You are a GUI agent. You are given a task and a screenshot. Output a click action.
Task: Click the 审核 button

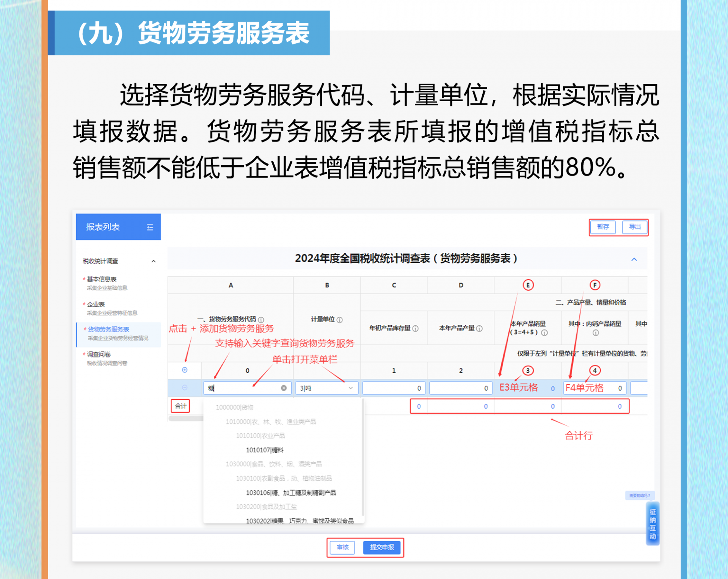(x=342, y=547)
